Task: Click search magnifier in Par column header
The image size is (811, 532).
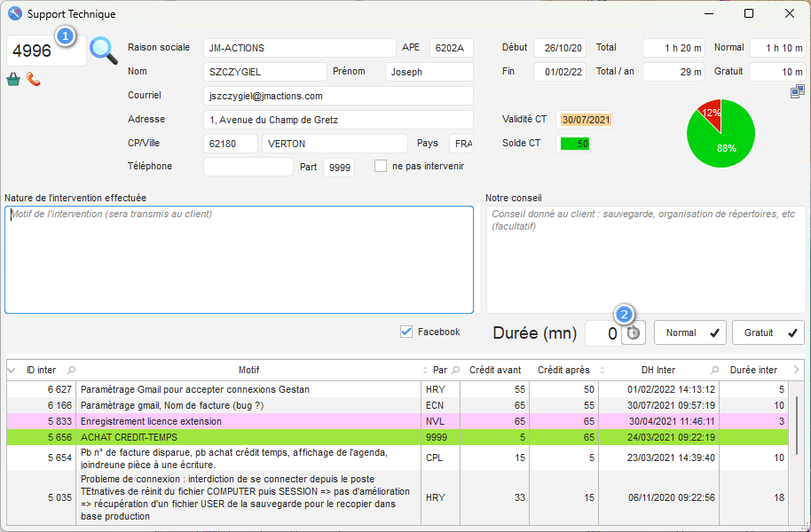Action: (455, 371)
